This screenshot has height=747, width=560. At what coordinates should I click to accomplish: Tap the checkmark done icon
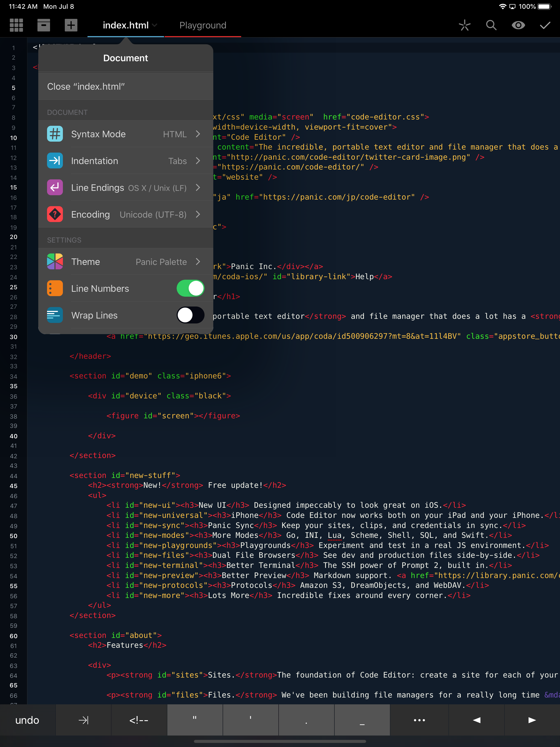[545, 25]
